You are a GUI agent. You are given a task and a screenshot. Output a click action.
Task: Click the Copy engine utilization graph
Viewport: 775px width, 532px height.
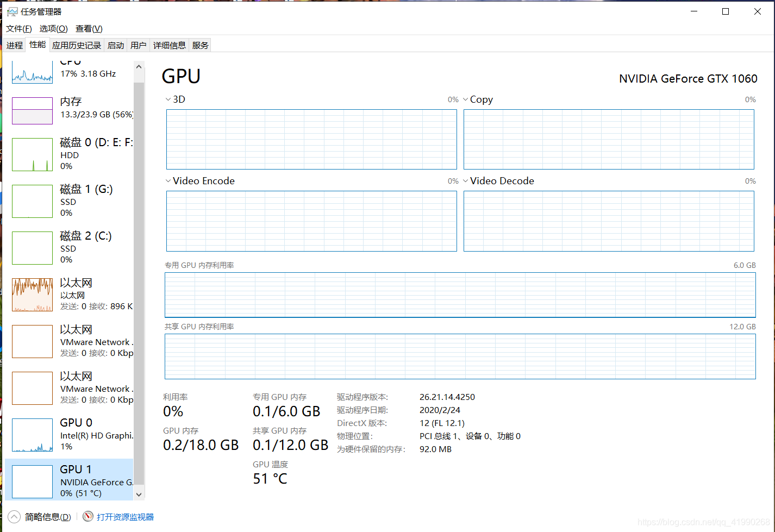(609, 139)
